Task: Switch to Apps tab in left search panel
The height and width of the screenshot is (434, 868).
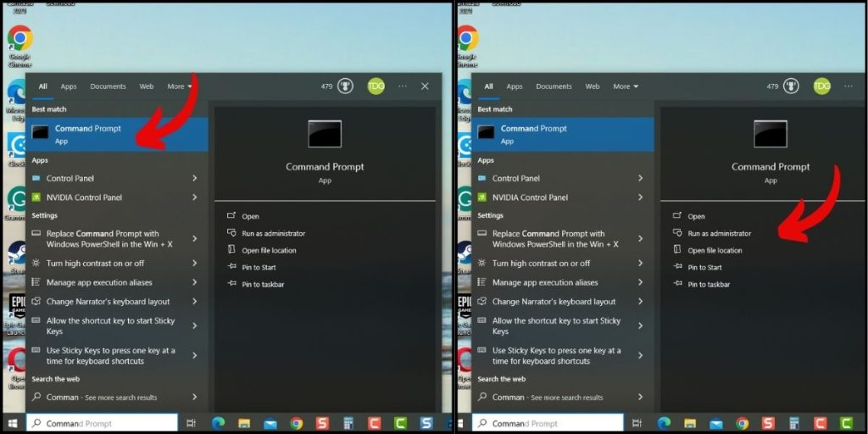Action: click(69, 86)
